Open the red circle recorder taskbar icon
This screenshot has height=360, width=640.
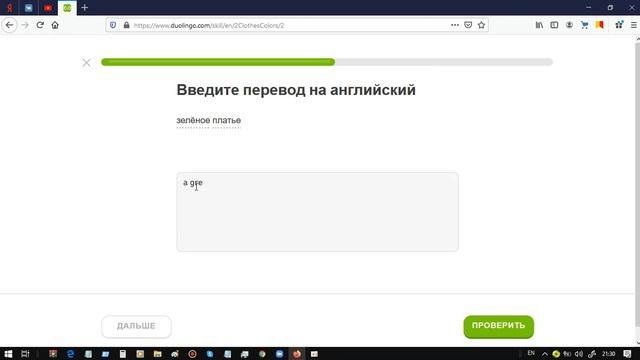tap(192, 354)
